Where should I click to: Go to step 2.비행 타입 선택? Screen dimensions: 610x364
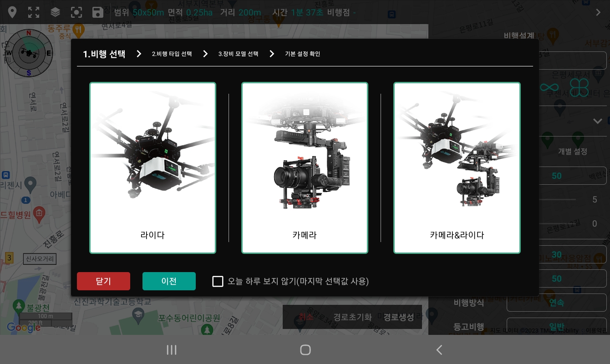172,54
